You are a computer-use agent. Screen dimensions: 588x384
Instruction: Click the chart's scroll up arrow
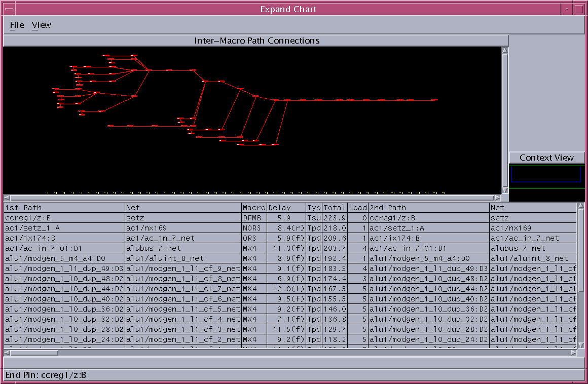[x=504, y=51]
